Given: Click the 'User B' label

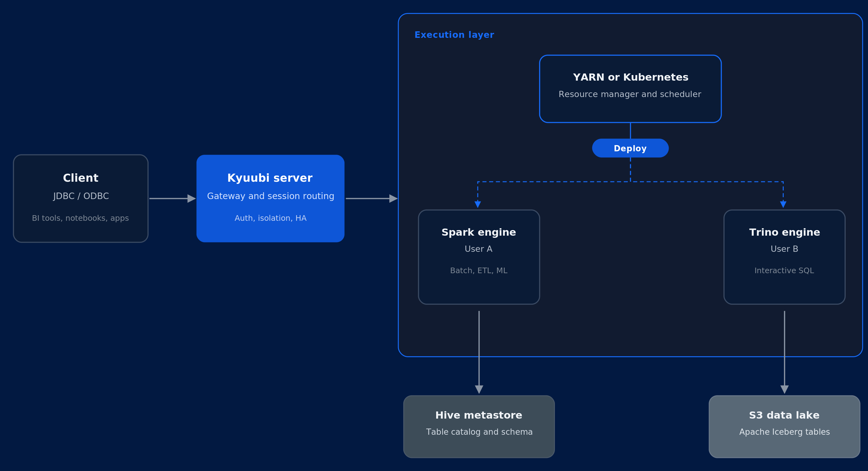Looking at the screenshot, I should [x=784, y=249].
